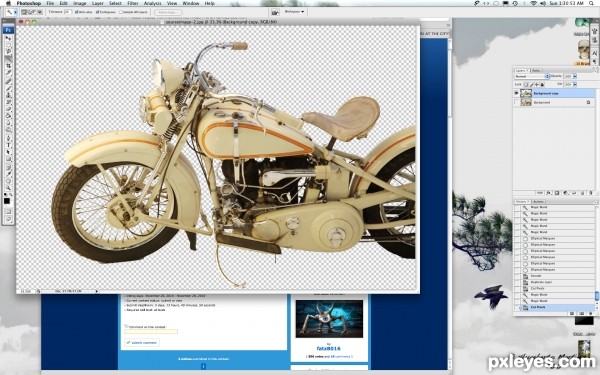Toggle history brush source box beside Duplicate Layer

coord(517,282)
